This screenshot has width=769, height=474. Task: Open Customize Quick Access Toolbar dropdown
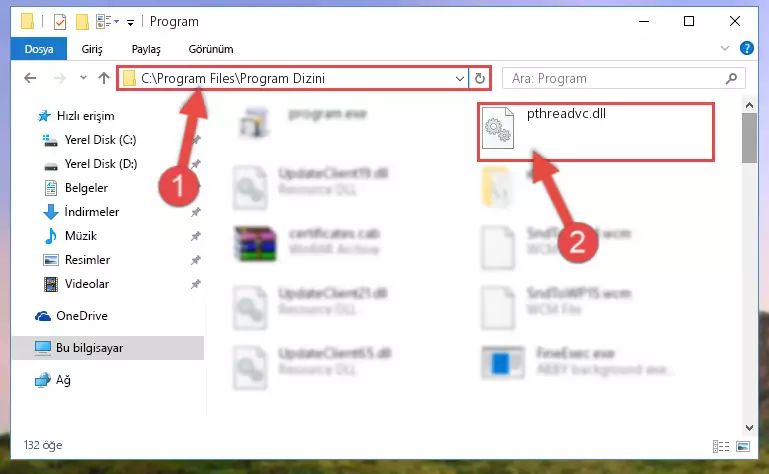(130, 22)
